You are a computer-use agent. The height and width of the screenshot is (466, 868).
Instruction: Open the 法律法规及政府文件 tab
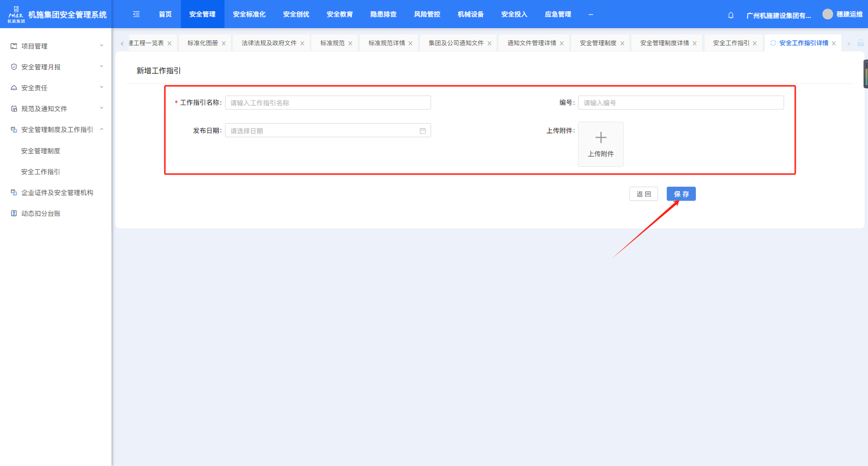point(269,43)
